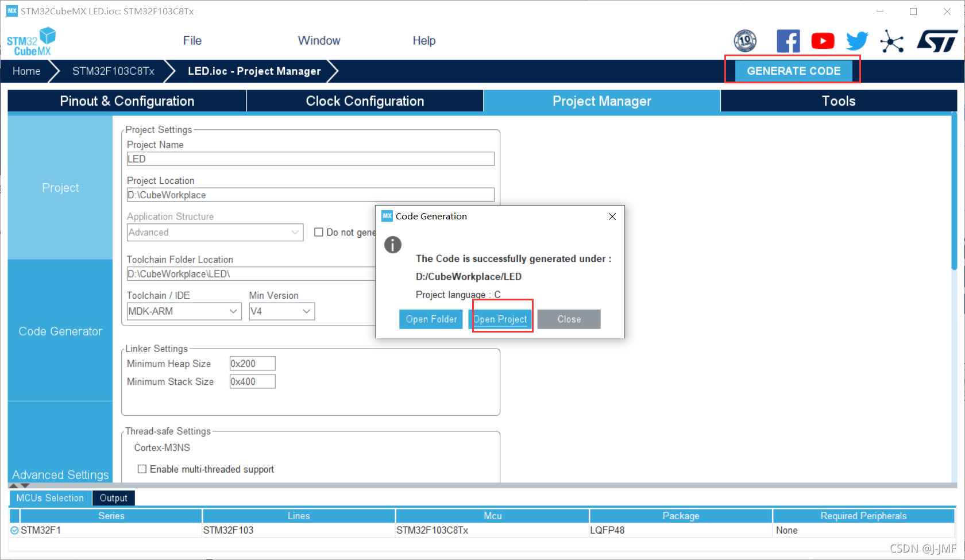
Task: Click the Minimum Heap Size field
Action: 252,364
